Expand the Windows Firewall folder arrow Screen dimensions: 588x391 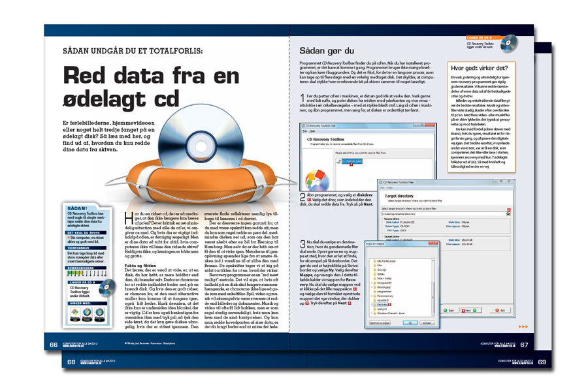pos(371,313)
